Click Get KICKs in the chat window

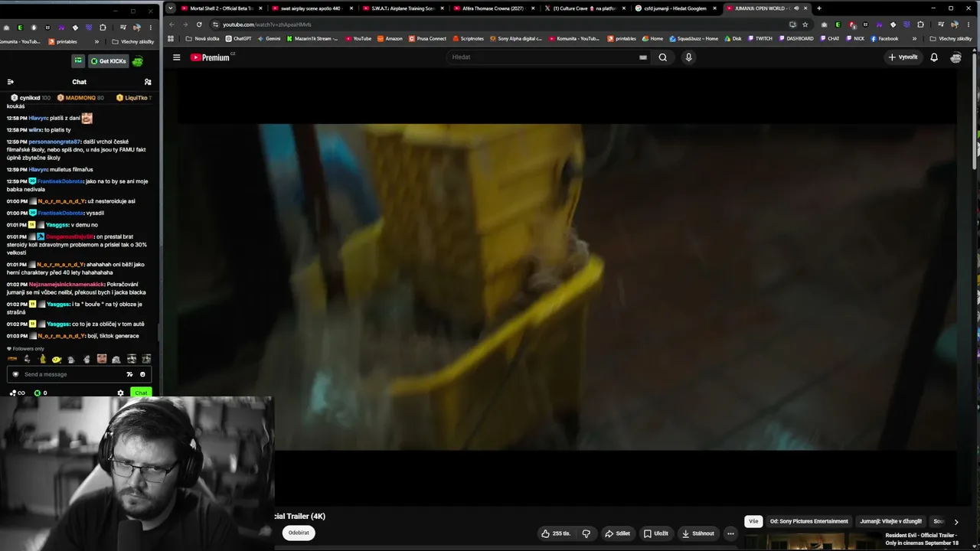(108, 61)
